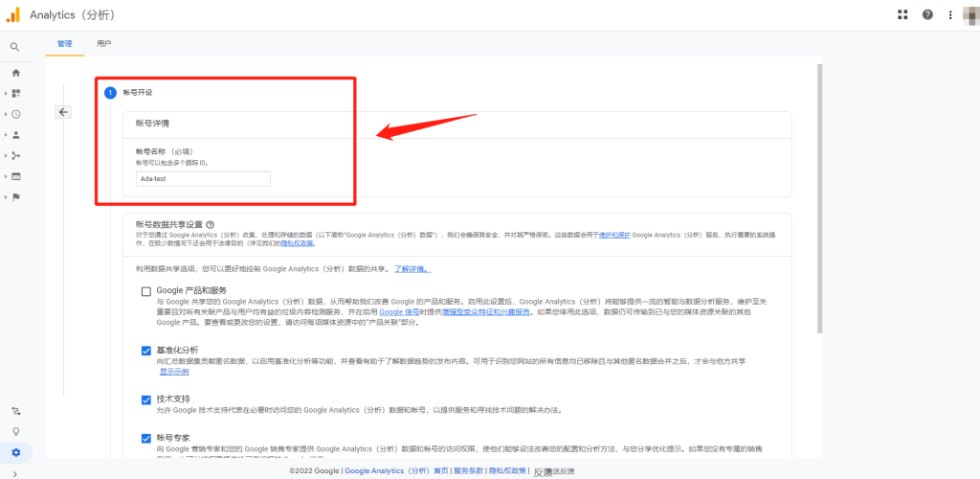The height and width of the screenshot is (479, 980).
Task: Expand the Audience section arrow
Action: (x=6, y=134)
